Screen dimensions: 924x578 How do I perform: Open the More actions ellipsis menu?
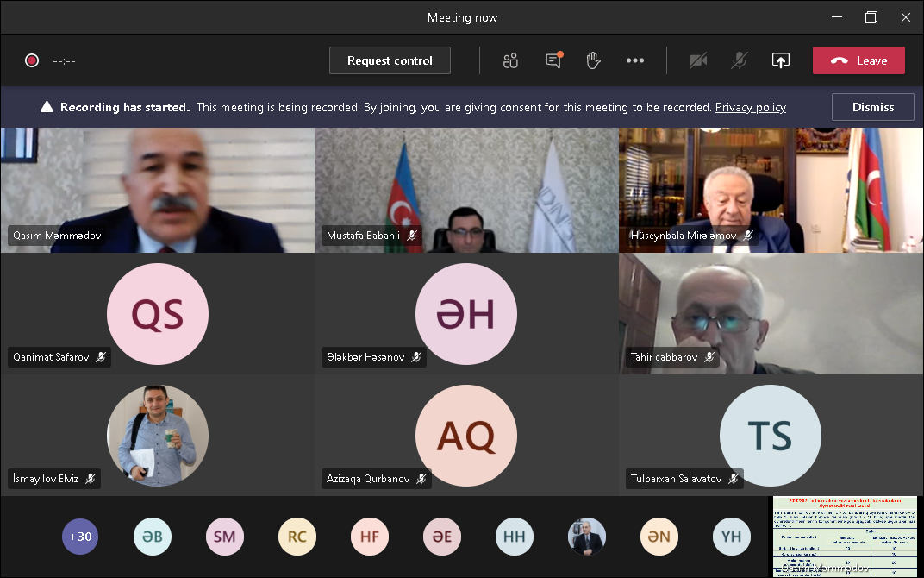[635, 60]
